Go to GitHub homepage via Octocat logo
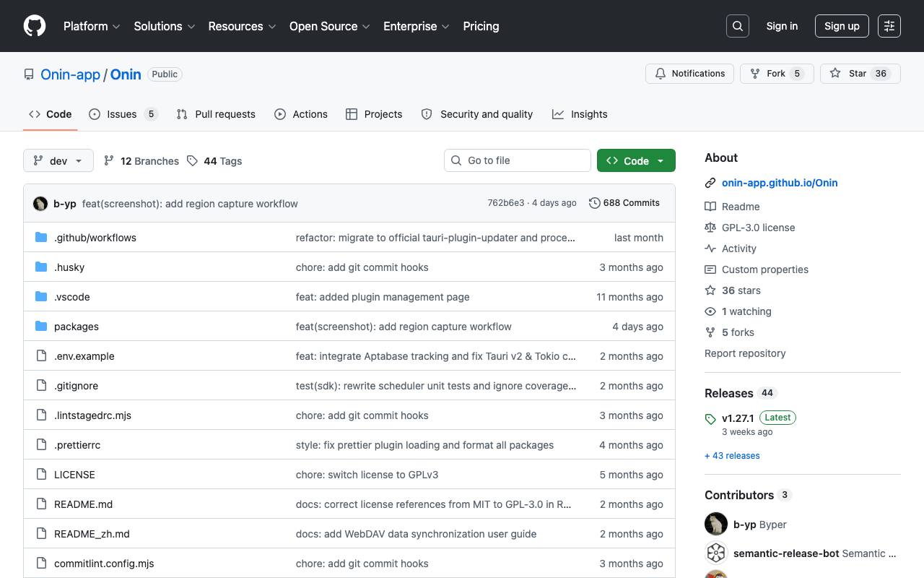Screen dimensions: 924x578 [35, 26]
